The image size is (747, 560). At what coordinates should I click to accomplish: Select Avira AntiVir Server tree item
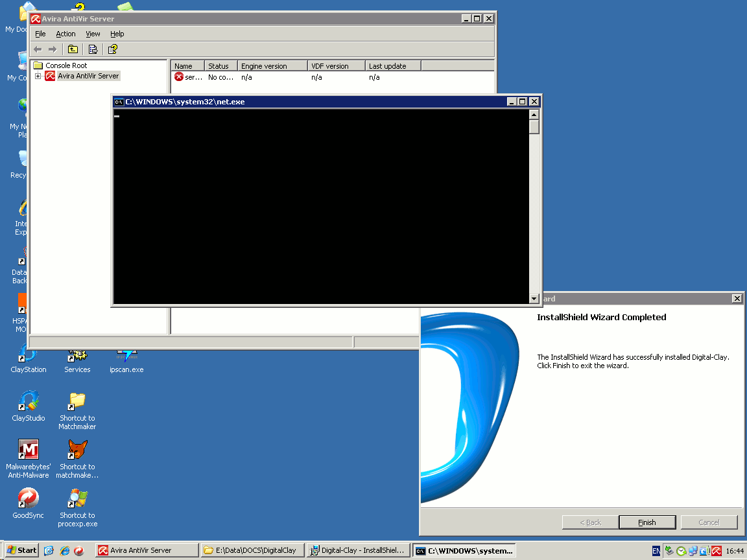point(88,76)
